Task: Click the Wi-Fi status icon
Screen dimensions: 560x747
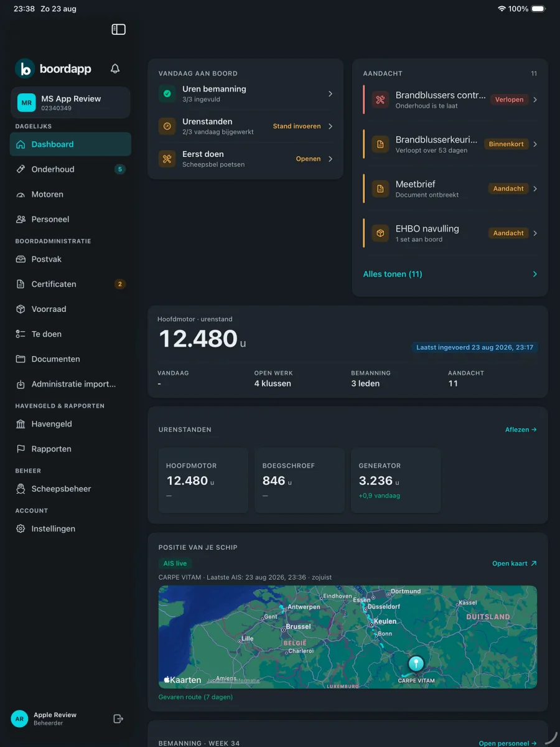Action: 502,9
